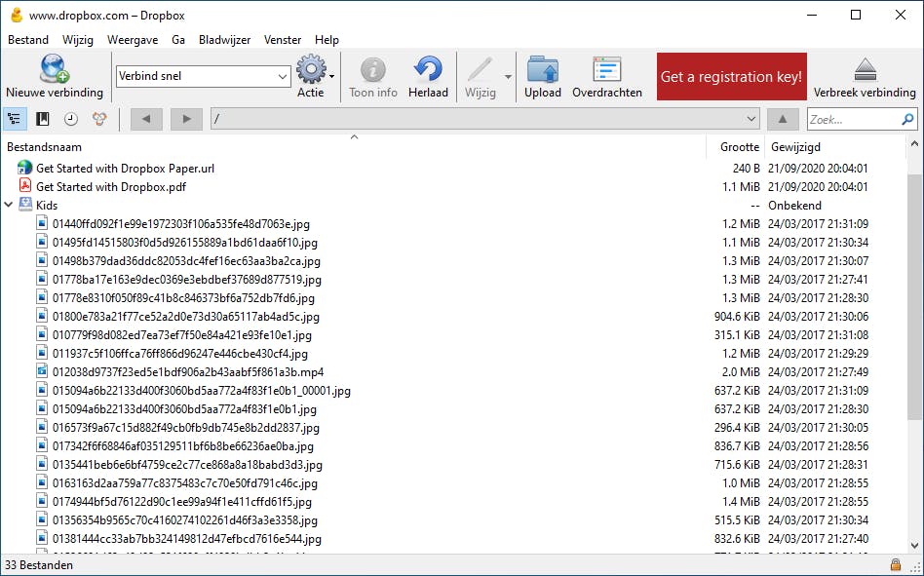Screen dimensions: 924x576
Task: Select 017342f6f68846af035129511bf6b8be66236ae0ba.jpg
Action: (182, 445)
